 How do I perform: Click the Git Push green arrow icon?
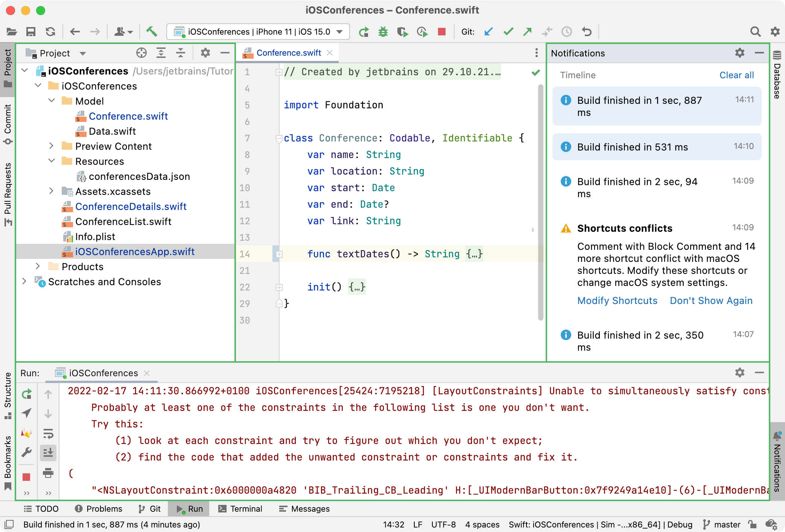click(528, 32)
